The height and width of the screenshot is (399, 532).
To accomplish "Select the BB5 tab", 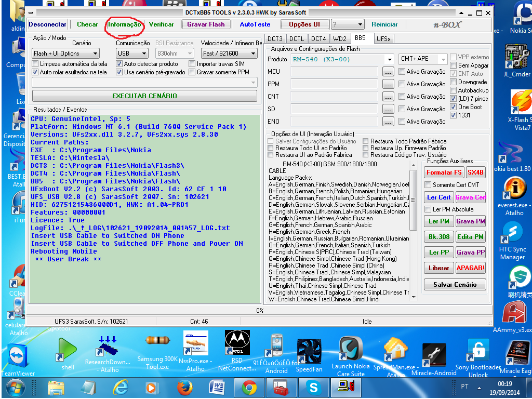I will (361, 38).
